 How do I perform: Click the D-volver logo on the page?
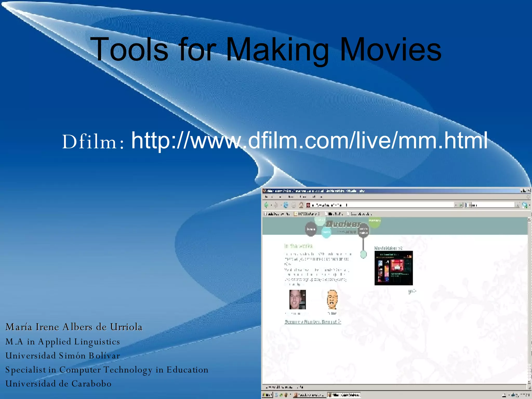(343, 224)
